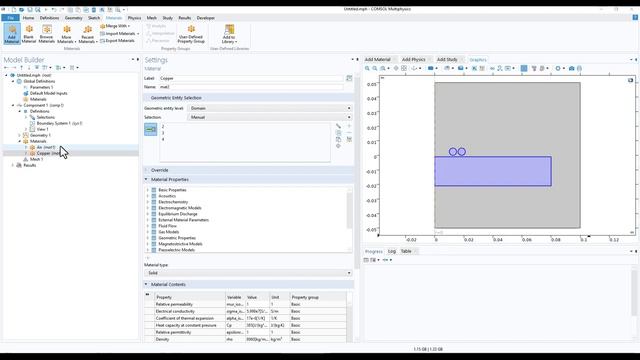Screen dimensions: 640x360
Task: Switch to the Table tab
Action: pos(406,251)
